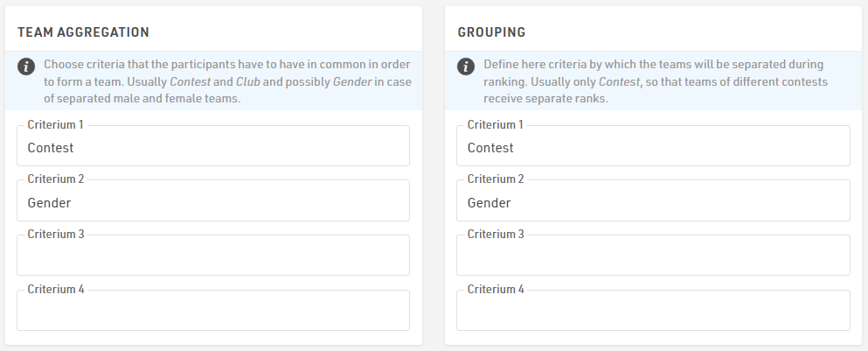Image resolution: width=868 pixels, height=351 pixels.
Task: Open Grouping Criterium 2 field showing Gender
Action: tap(653, 202)
